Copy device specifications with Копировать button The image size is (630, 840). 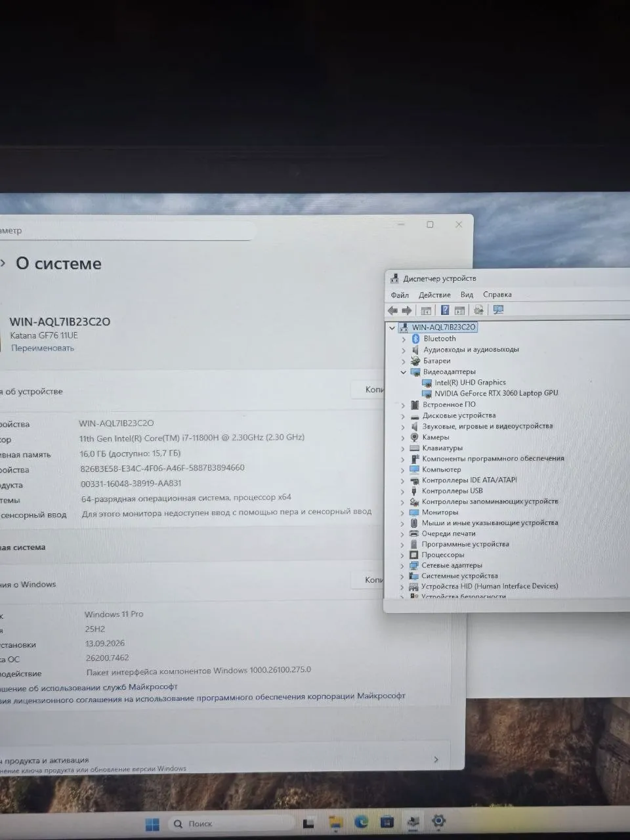pyautogui.click(x=369, y=390)
